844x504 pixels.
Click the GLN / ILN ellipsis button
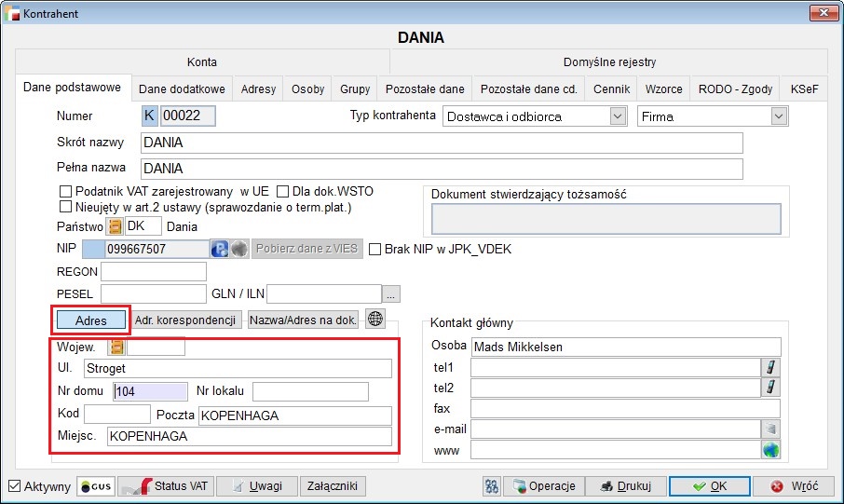(x=392, y=295)
